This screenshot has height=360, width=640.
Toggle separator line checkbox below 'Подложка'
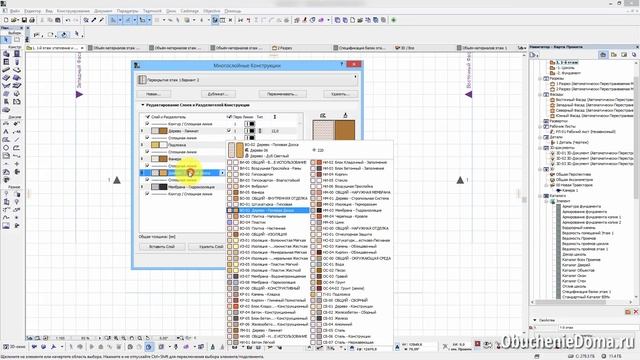[148, 152]
